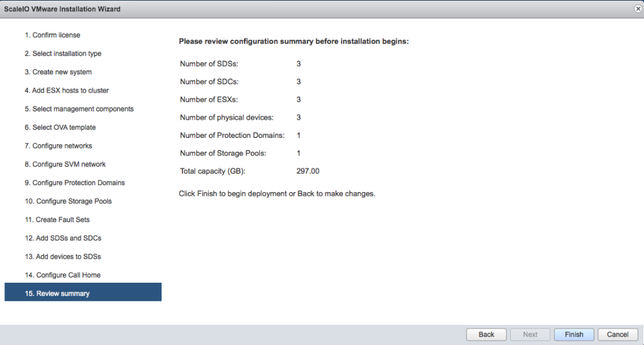Go Back to the previous step
Screen dimensions: 644x345
pos(486,334)
